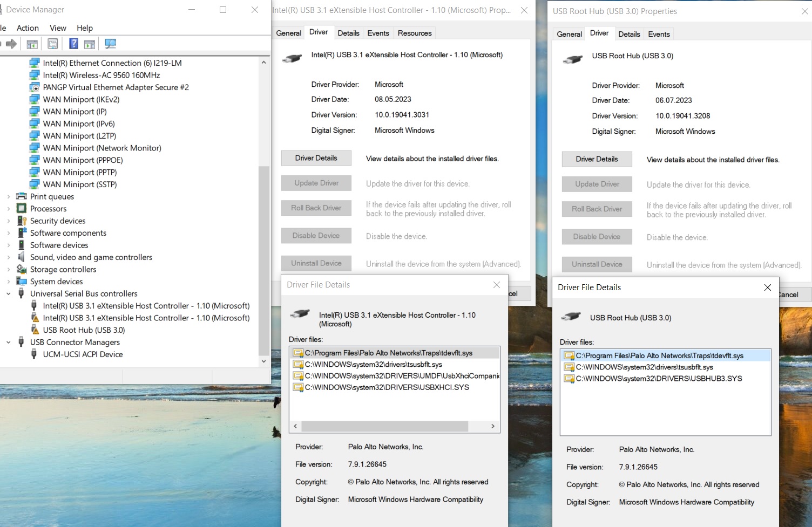Open Action menu in Device Manager
The height and width of the screenshot is (527, 812).
28,28
